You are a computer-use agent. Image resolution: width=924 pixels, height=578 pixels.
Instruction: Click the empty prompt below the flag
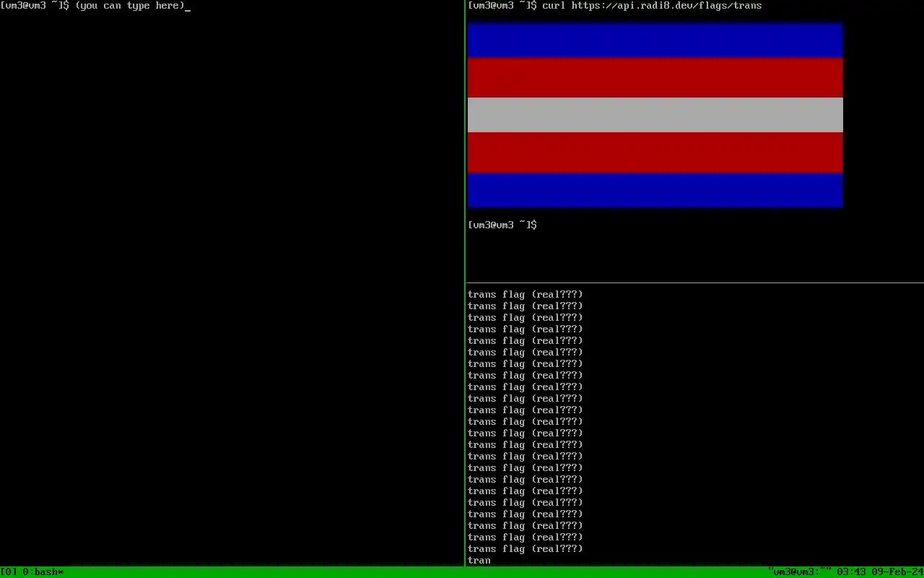point(502,225)
